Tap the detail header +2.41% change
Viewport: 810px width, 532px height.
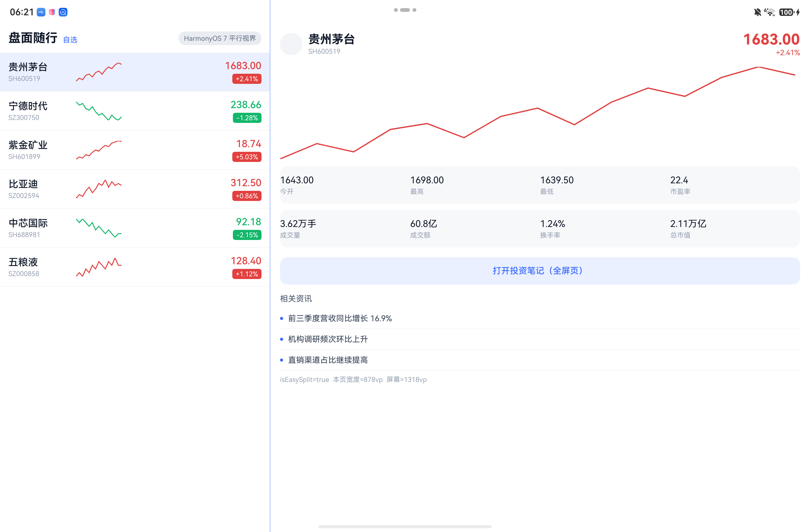click(787, 53)
